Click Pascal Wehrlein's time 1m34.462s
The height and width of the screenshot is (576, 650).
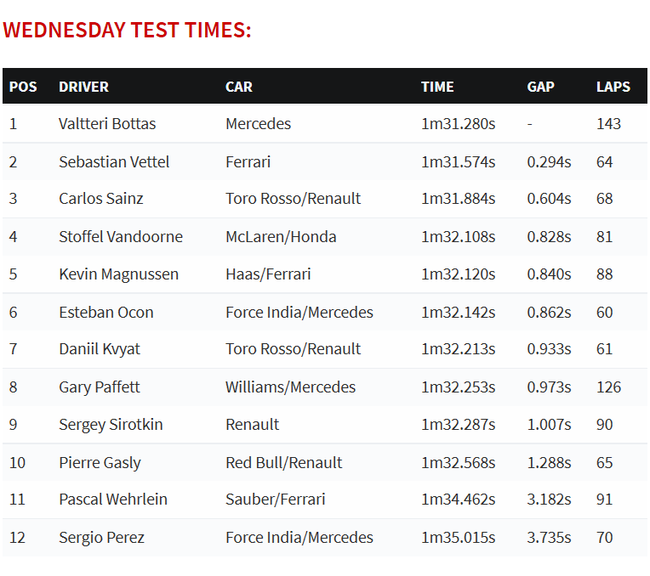click(458, 499)
